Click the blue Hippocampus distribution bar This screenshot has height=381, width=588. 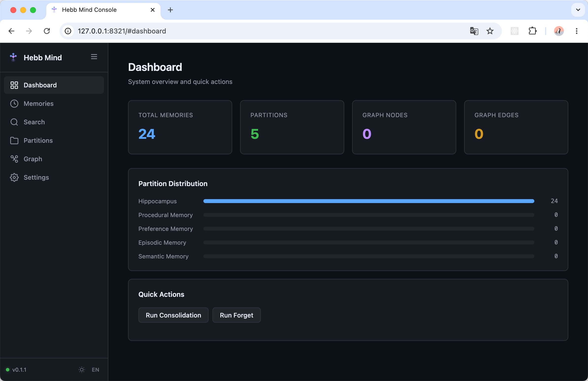tap(369, 201)
